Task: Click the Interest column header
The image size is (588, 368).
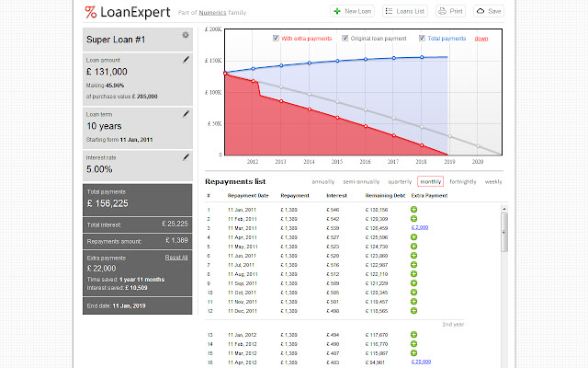Action: click(336, 196)
